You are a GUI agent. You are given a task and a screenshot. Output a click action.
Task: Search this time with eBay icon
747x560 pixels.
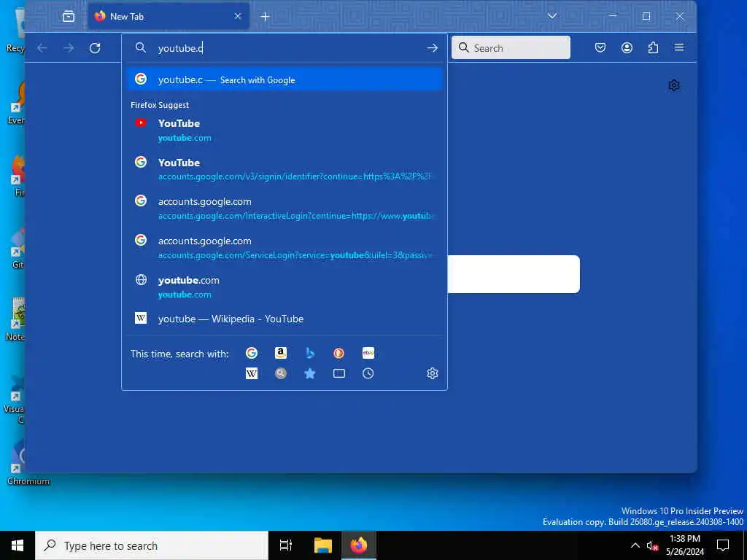[x=368, y=353]
